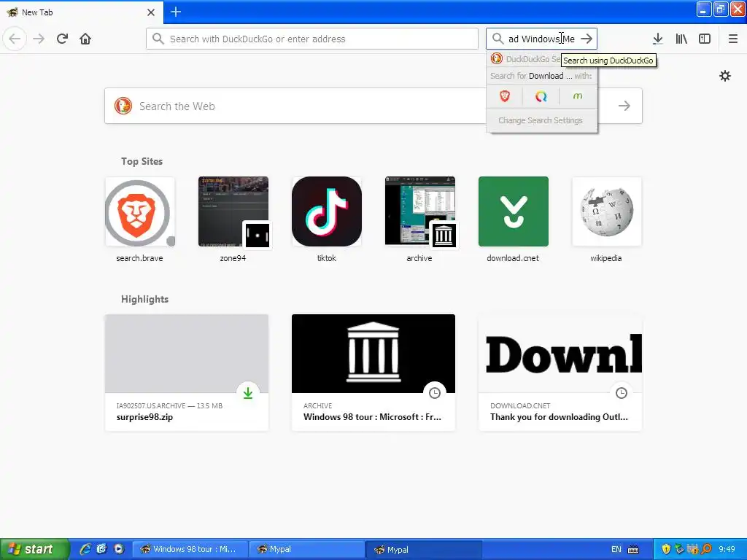This screenshot has height=560, width=747.
Task: Reload the current page
Action: pyautogui.click(x=62, y=39)
